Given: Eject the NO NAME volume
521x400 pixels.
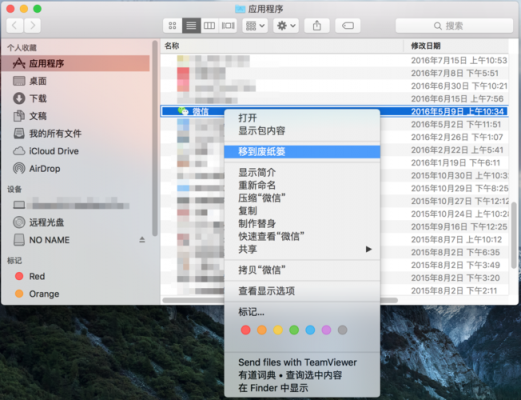Looking at the screenshot, I should coord(142,240).
